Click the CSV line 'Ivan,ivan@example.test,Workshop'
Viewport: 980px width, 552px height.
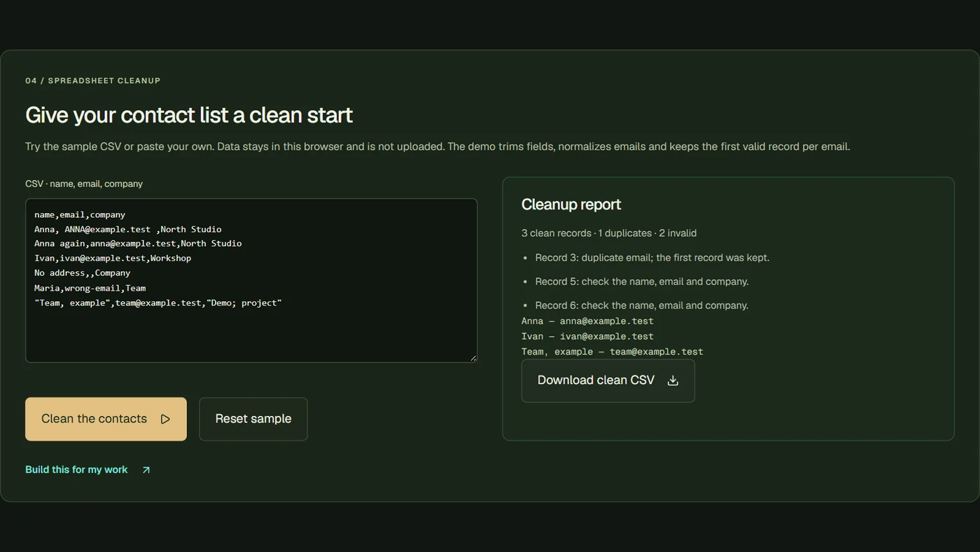click(x=113, y=258)
